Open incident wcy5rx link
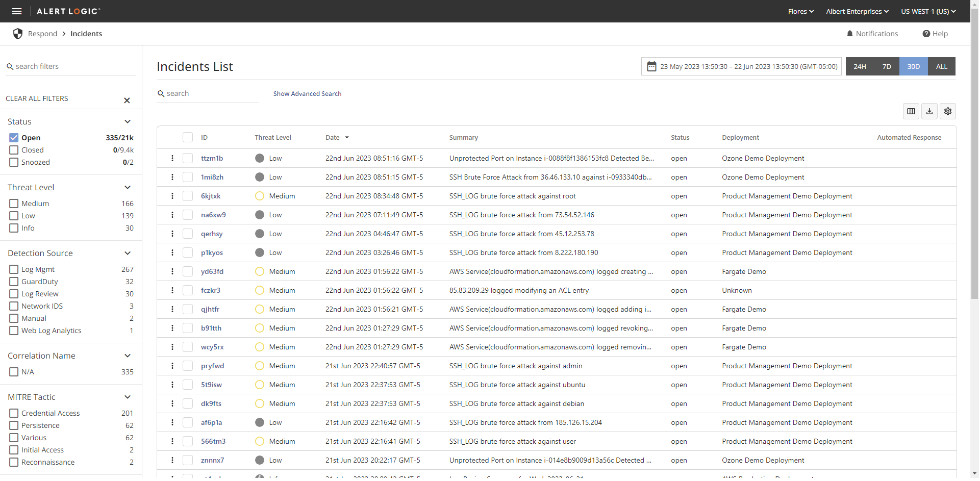The height and width of the screenshot is (481, 980). point(212,347)
